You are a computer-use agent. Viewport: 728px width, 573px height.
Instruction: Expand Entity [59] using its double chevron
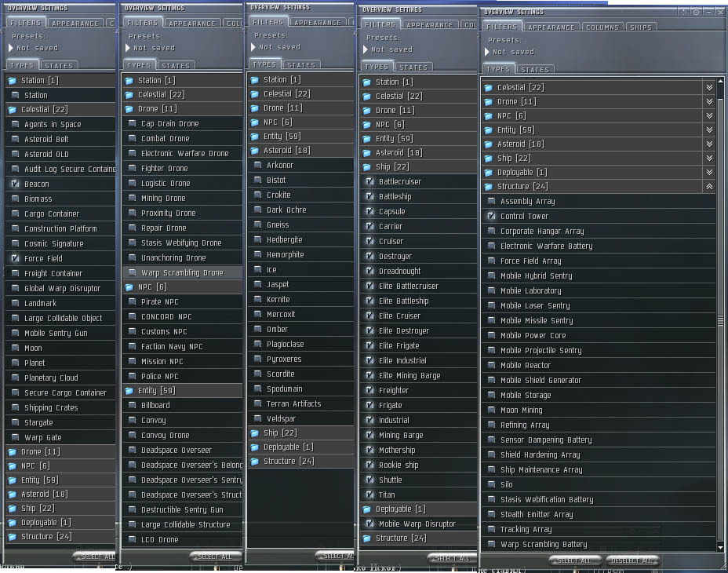[x=709, y=130]
